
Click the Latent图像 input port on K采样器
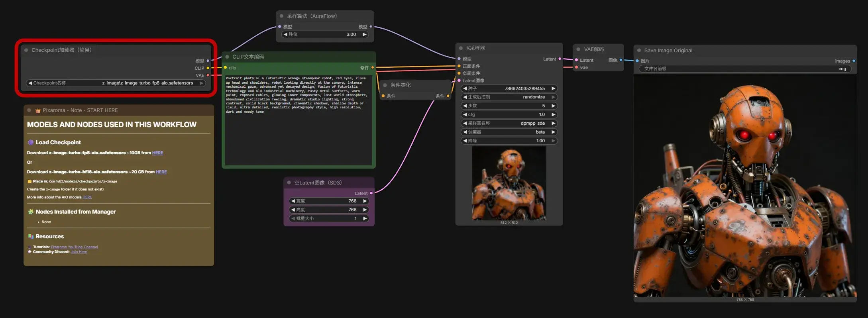(x=459, y=80)
